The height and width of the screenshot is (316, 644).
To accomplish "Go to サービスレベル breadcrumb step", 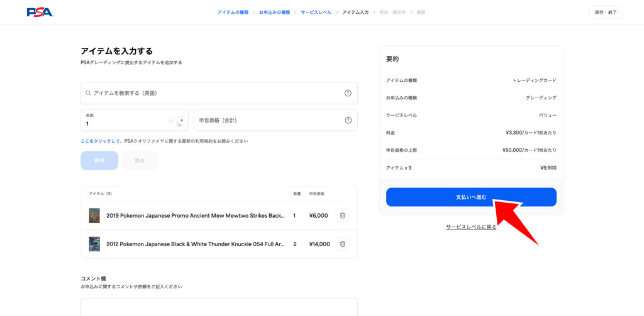I will (x=316, y=13).
